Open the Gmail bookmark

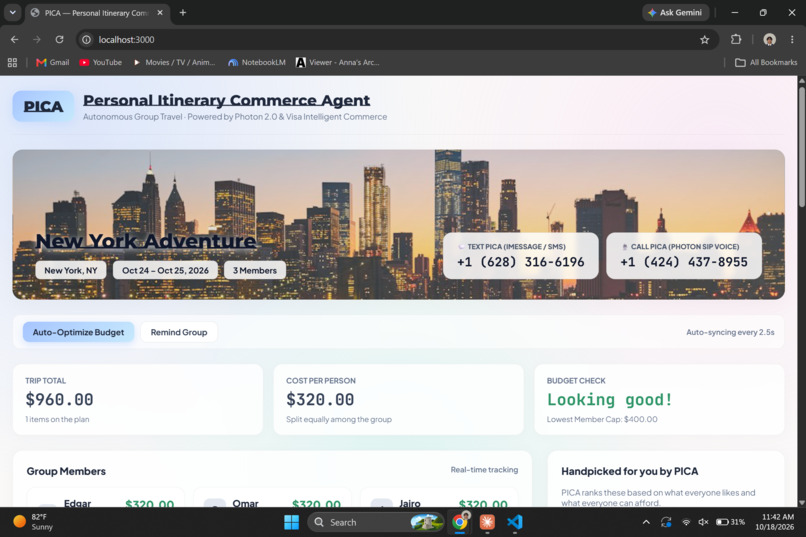(x=52, y=63)
